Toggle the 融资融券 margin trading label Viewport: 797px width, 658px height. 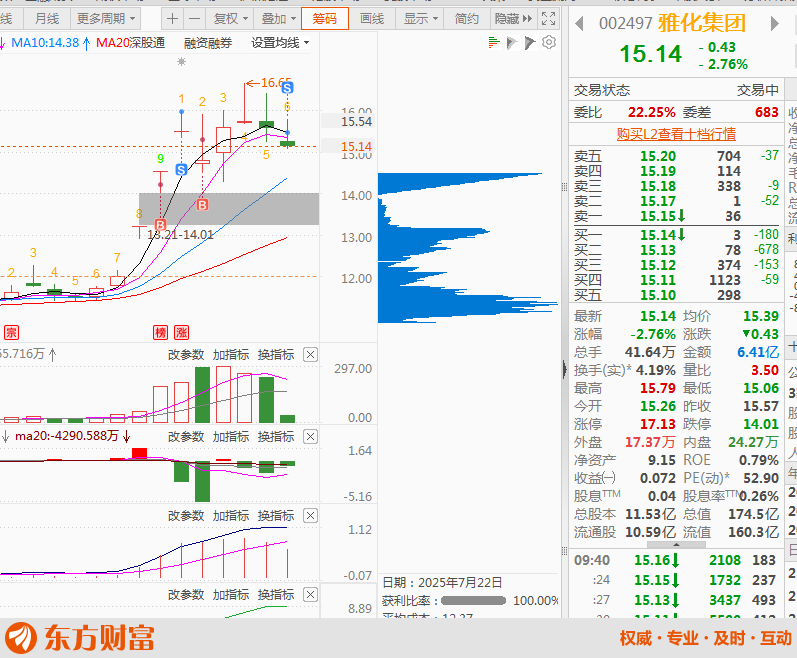click(x=208, y=43)
